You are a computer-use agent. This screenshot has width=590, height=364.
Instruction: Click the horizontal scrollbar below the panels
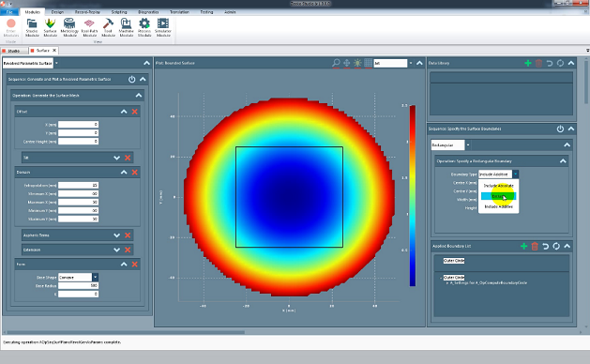[126, 332]
